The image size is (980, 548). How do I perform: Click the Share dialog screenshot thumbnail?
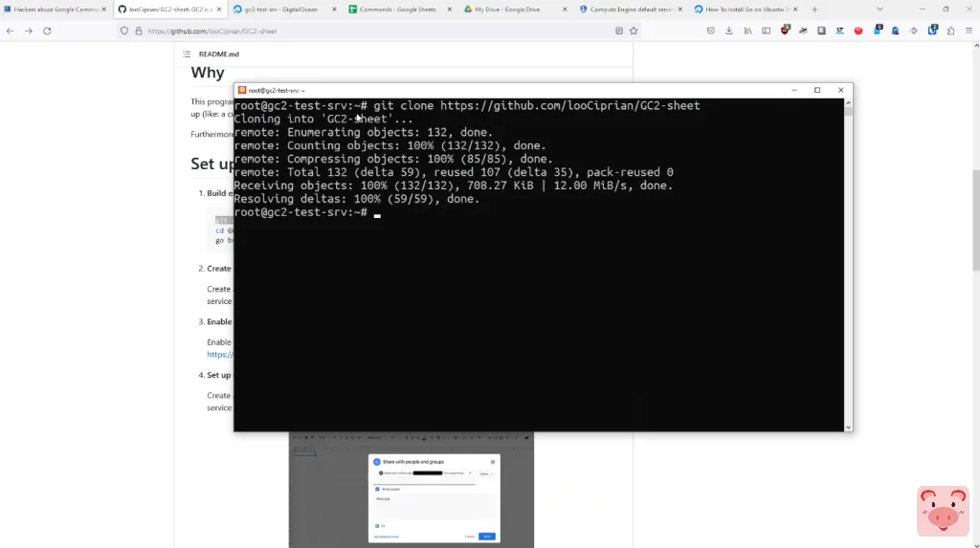point(412,491)
